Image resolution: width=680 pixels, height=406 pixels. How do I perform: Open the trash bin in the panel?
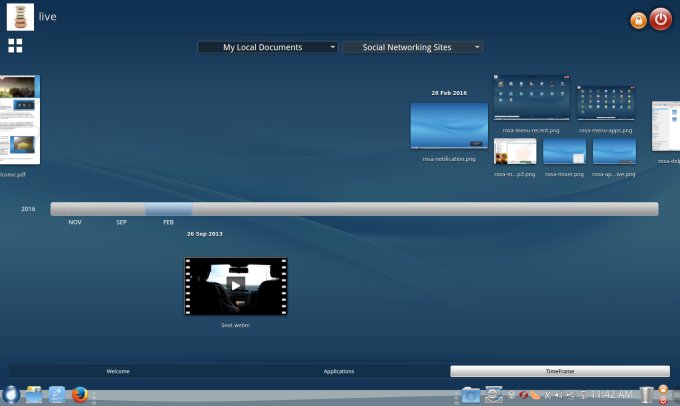(x=646, y=395)
